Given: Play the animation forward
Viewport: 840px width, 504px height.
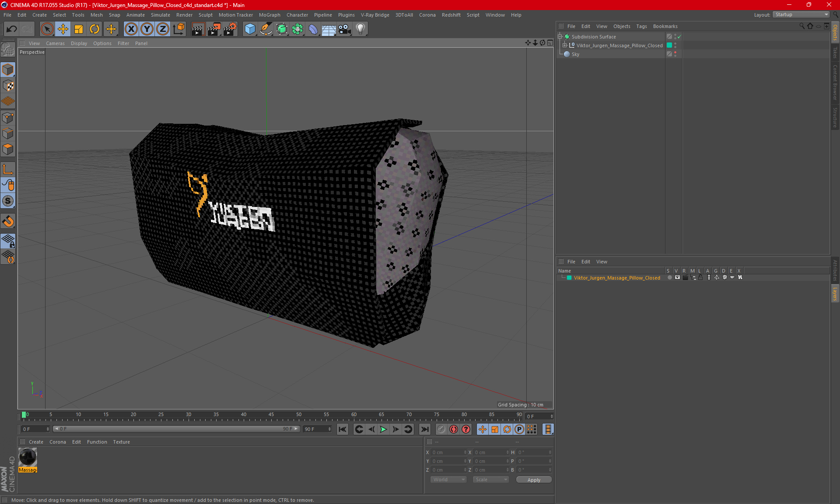Looking at the screenshot, I should click(383, 429).
